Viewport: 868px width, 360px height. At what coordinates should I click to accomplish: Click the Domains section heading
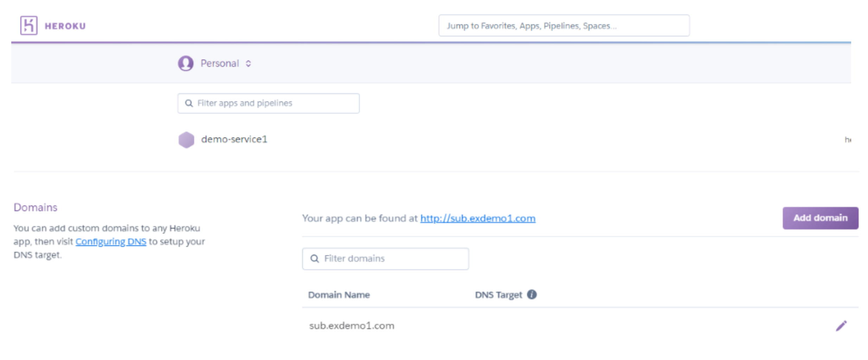tap(36, 207)
